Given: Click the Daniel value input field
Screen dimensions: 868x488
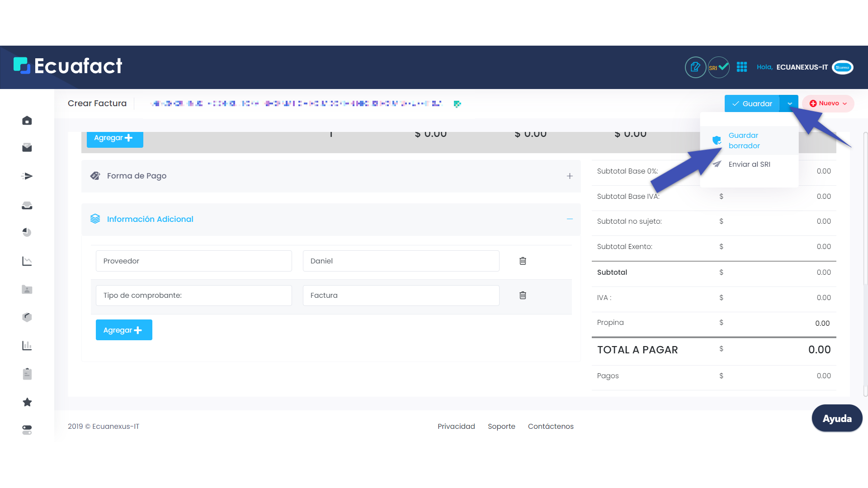Looking at the screenshot, I should click(x=401, y=261).
